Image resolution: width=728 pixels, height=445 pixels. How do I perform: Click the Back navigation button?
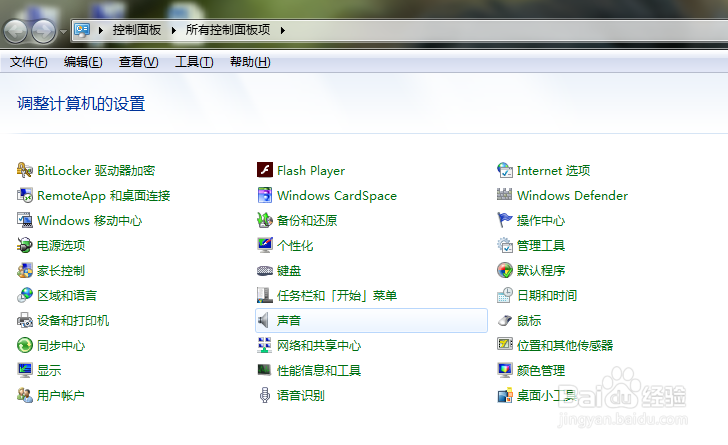pyautogui.click(x=16, y=31)
